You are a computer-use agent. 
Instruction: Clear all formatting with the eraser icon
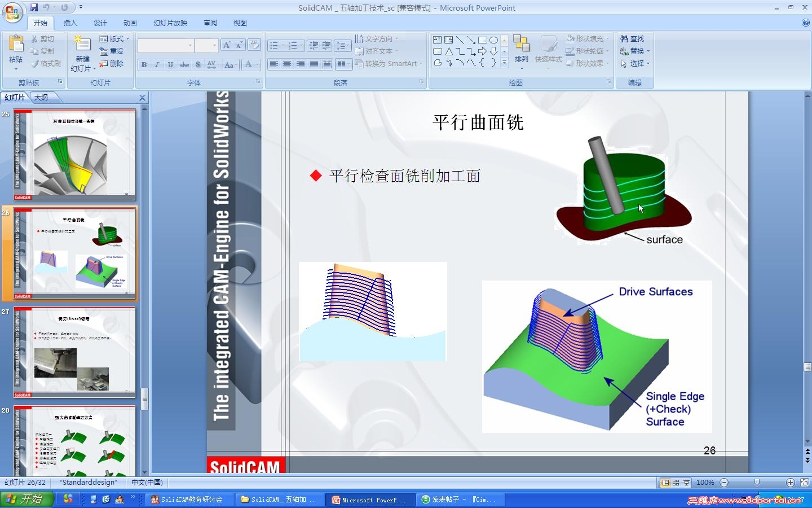click(x=254, y=45)
